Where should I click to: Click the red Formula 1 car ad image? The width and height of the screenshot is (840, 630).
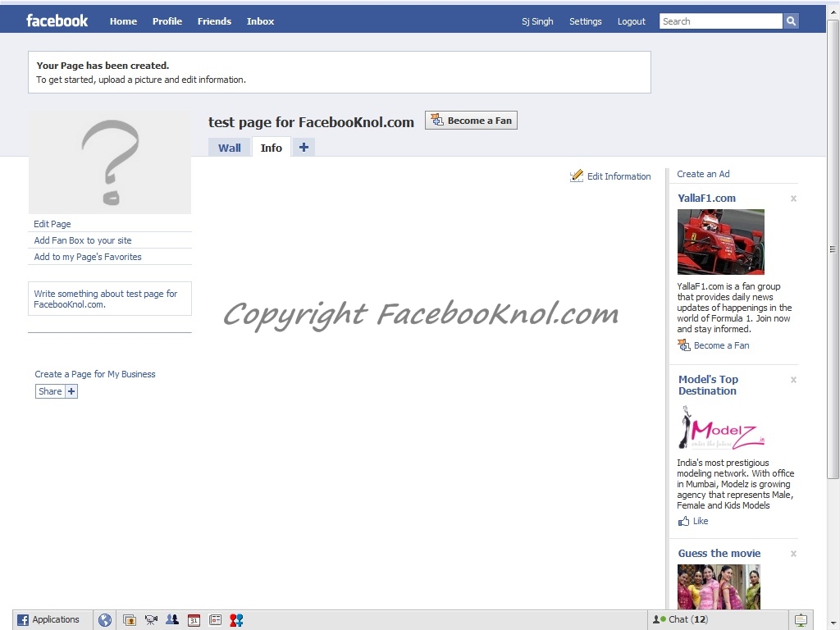click(x=720, y=242)
